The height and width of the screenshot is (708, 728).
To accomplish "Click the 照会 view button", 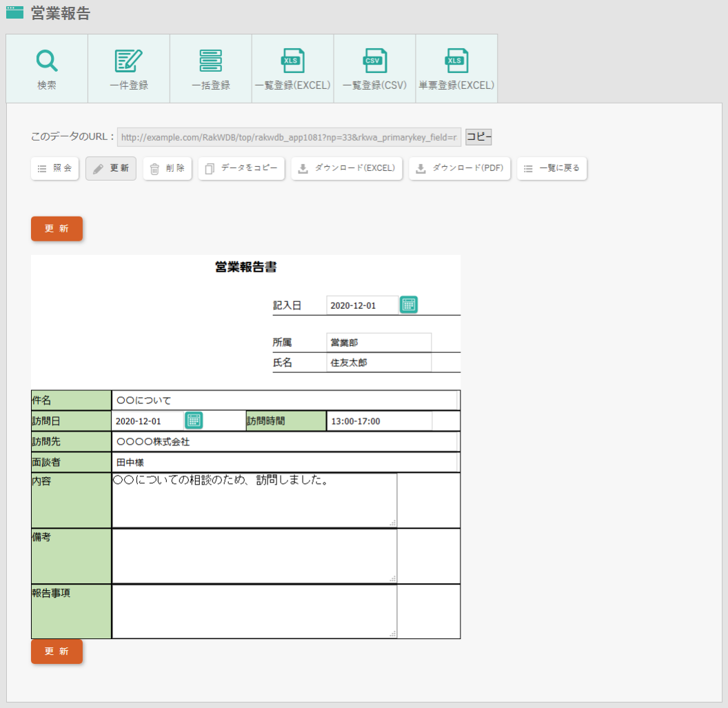I will click(x=54, y=168).
